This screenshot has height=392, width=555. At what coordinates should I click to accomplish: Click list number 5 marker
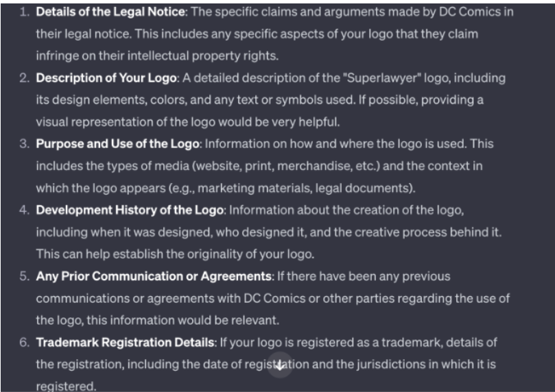(23, 276)
